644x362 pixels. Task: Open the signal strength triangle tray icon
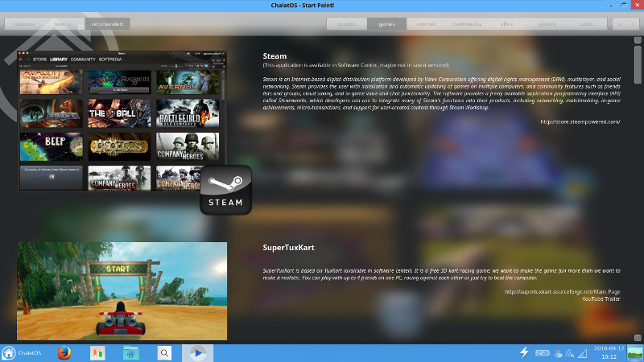click(x=582, y=353)
